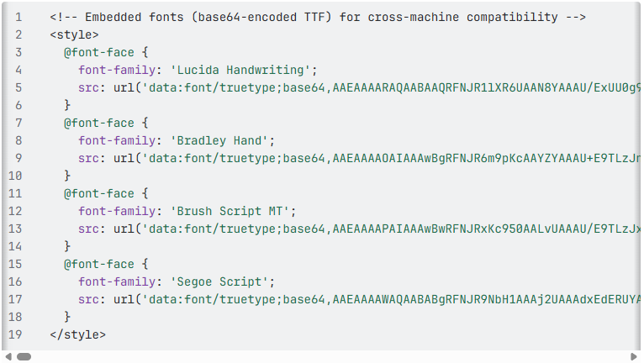
Task: Click the 'Brush Script MT' font name
Action: click(x=233, y=211)
